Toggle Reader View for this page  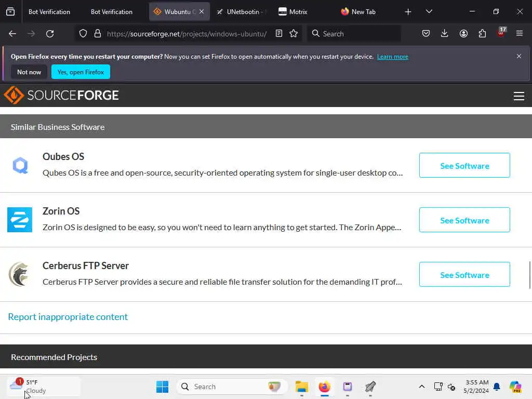pyautogui.click(x=279, y=34)
